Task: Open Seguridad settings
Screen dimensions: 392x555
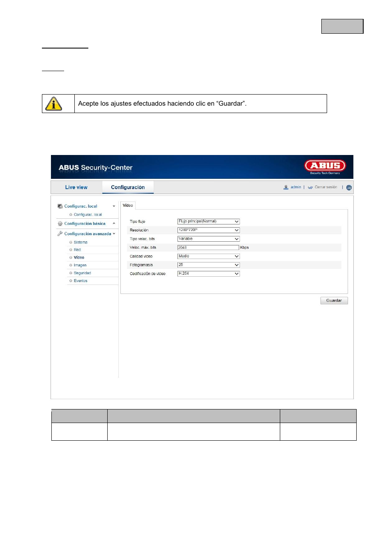Action: pyautogui.click(x=82, y=273)
